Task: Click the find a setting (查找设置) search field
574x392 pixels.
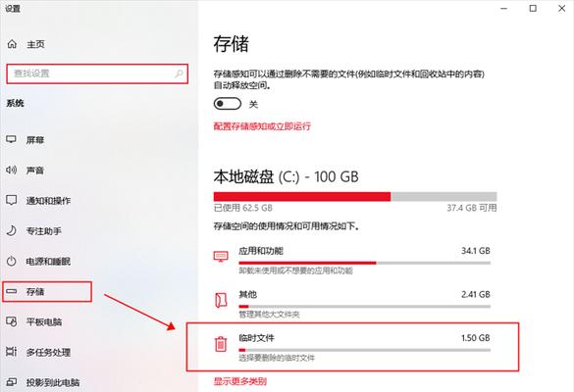Action: tap(97, 73)
